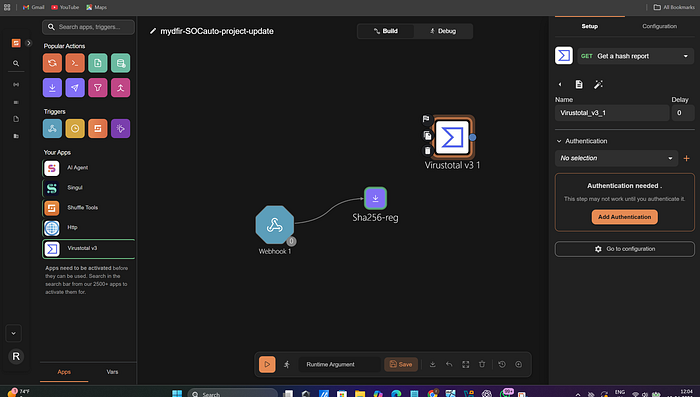Switch to Build mode

(x=386, y=31)
